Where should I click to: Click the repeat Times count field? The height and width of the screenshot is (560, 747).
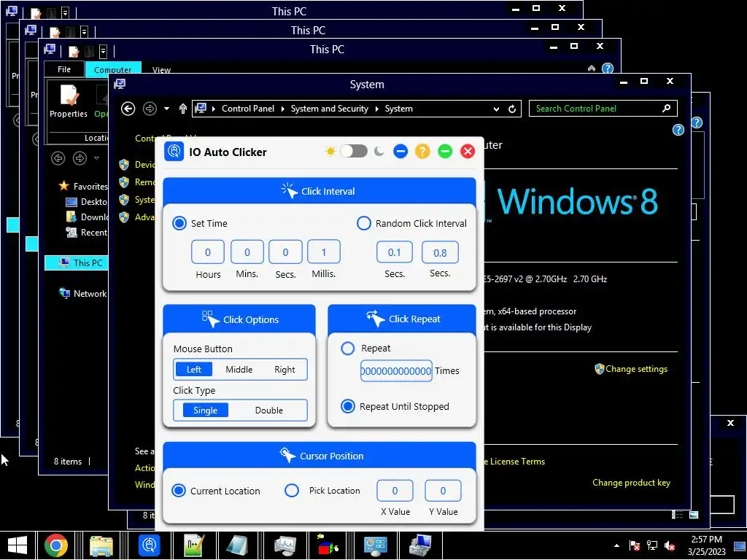coord(396,371)
